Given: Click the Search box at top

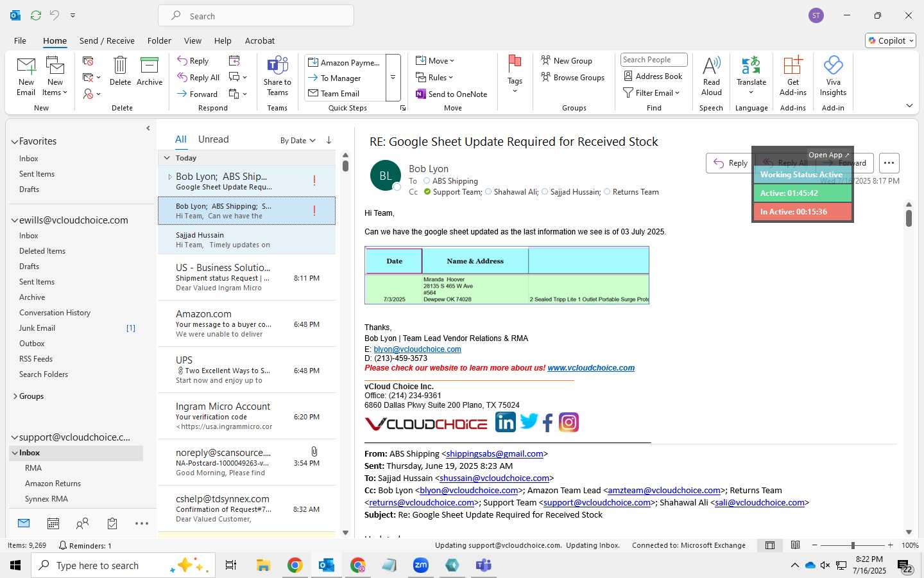Looking at the screenshot, I should 256,16.
